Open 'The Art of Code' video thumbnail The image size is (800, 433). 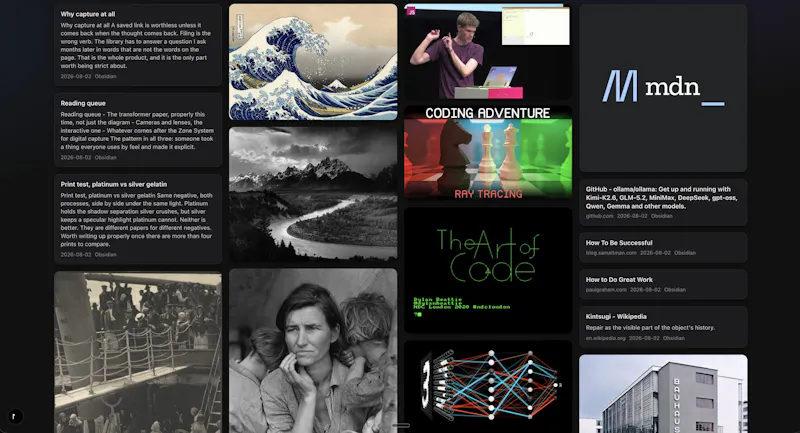click(x=488, y=270)
